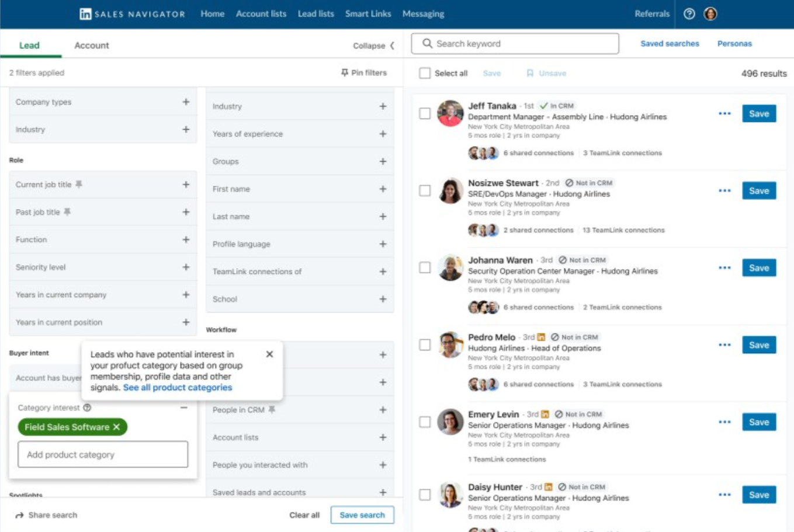Open the user profile avatar menu
Screen dimensions: 794x532
(710, 14)
